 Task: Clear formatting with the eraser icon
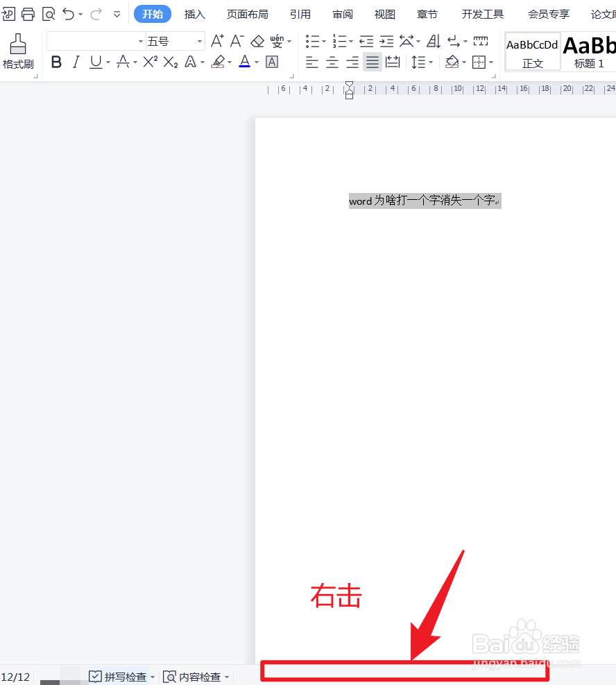[x=257, y=41]
